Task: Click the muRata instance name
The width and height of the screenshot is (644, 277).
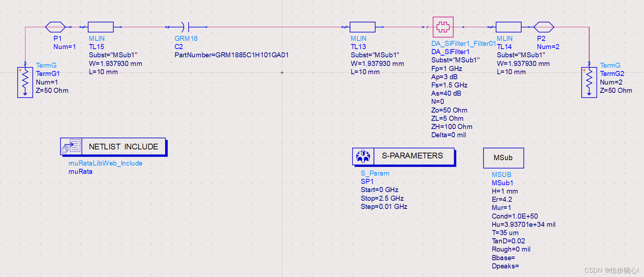Action: [x=80, y=171]
